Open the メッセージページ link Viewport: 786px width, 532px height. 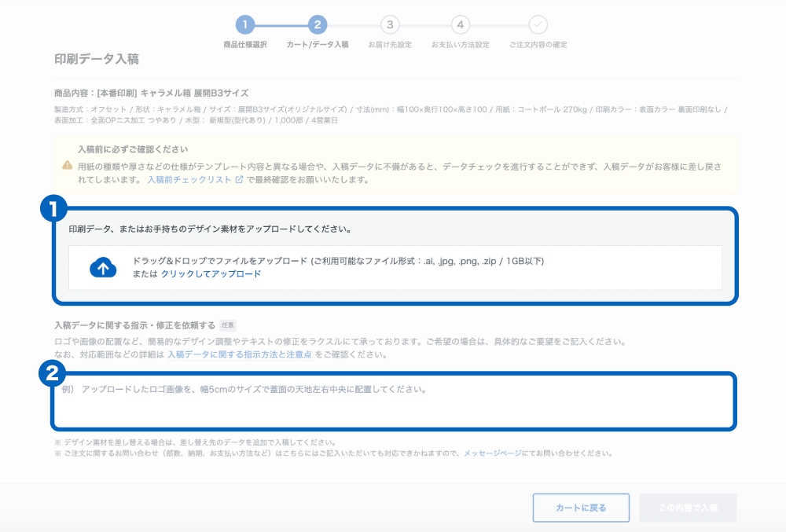[x=492, y=453]
